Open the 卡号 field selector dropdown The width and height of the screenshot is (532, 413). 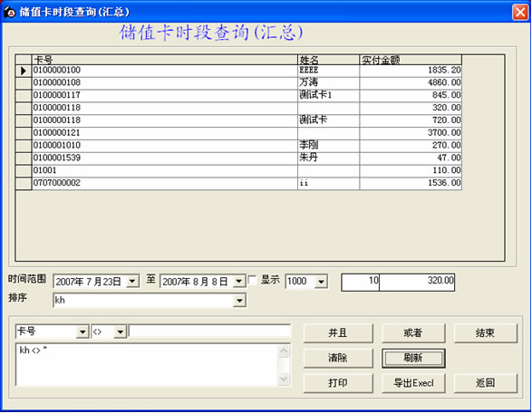(x=82, y=331)
